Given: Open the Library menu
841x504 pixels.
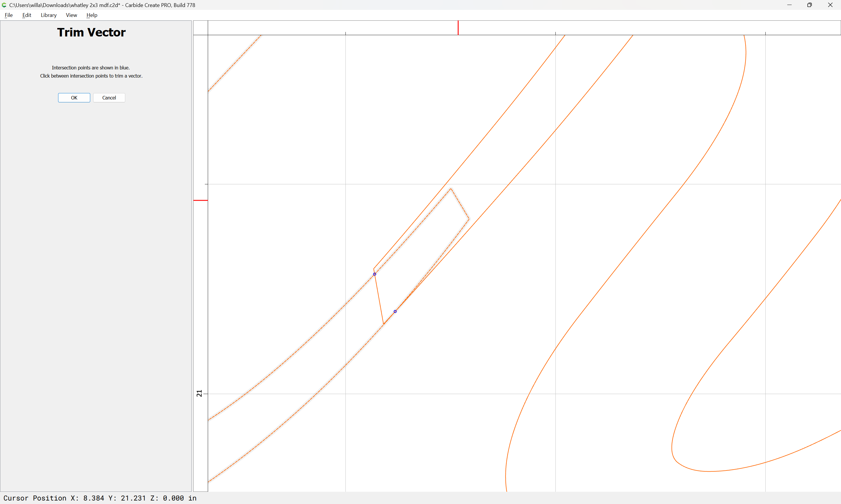Looking at the screenshot, I should [x=48, y=15].
